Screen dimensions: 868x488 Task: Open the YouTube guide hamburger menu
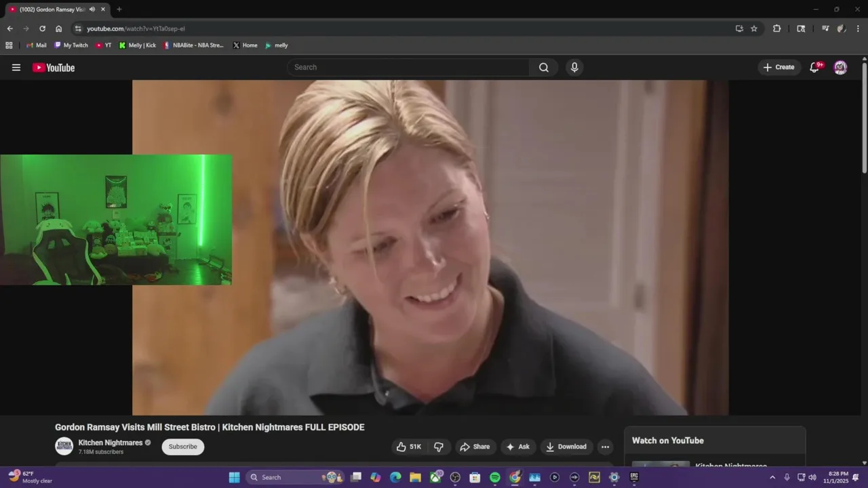point(16,67)
